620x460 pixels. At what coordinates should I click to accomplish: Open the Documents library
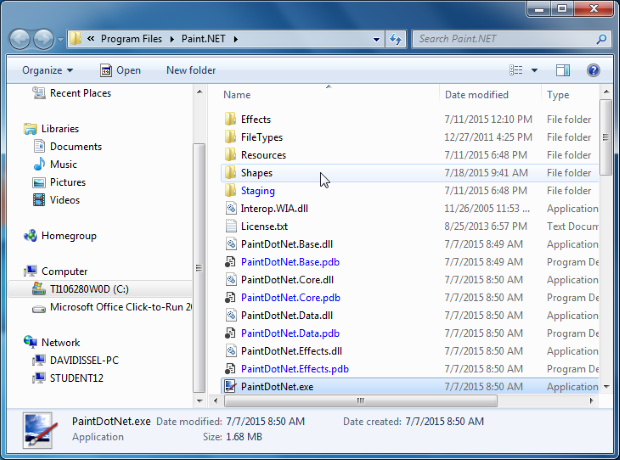pos(76,147)
